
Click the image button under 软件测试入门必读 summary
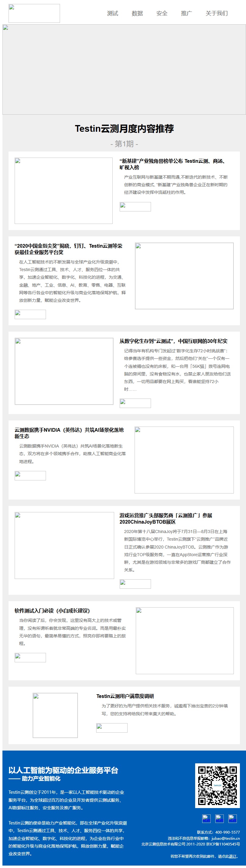(x=30, y=657)
